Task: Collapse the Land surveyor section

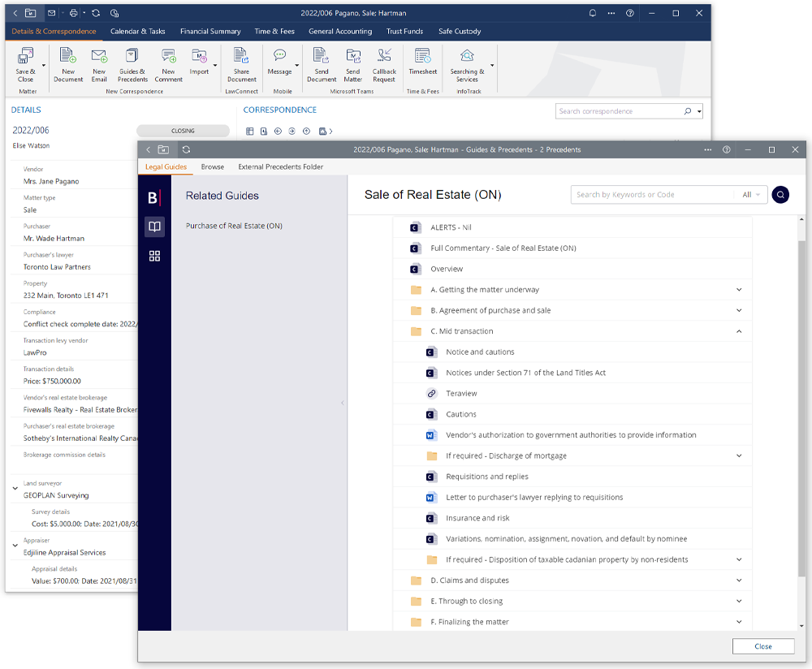Action: point(15,488)
